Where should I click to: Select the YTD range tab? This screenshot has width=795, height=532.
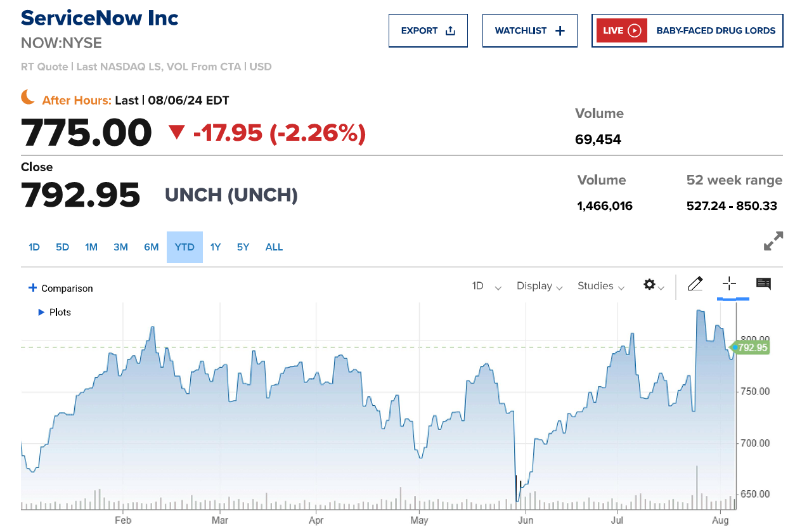[184, 247]
